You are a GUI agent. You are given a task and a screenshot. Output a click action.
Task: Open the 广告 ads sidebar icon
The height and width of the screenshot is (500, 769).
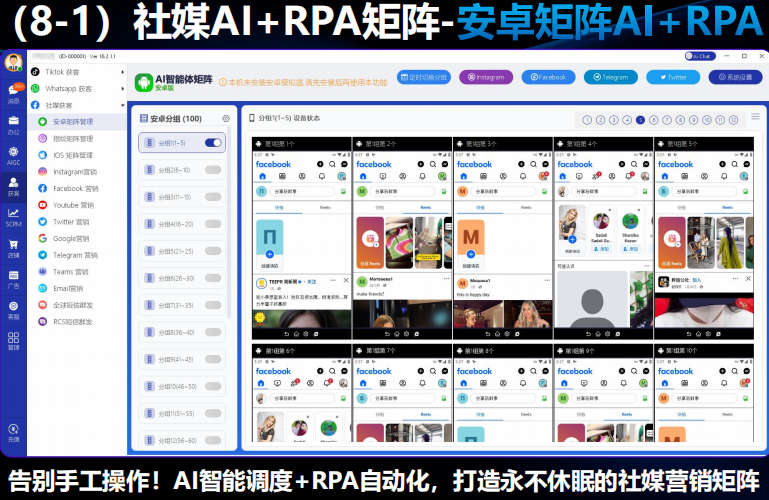pyautogui.click(x=14, y=279)
